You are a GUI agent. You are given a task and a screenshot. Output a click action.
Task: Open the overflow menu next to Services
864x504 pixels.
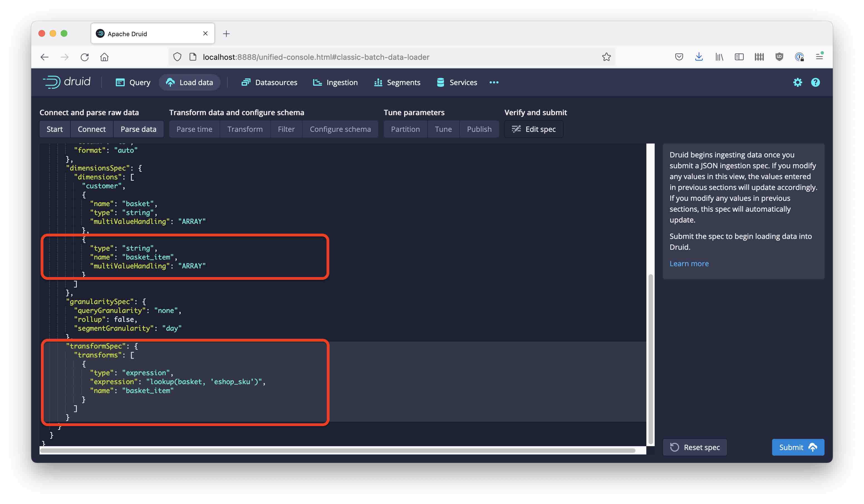(x=494, y=82)
